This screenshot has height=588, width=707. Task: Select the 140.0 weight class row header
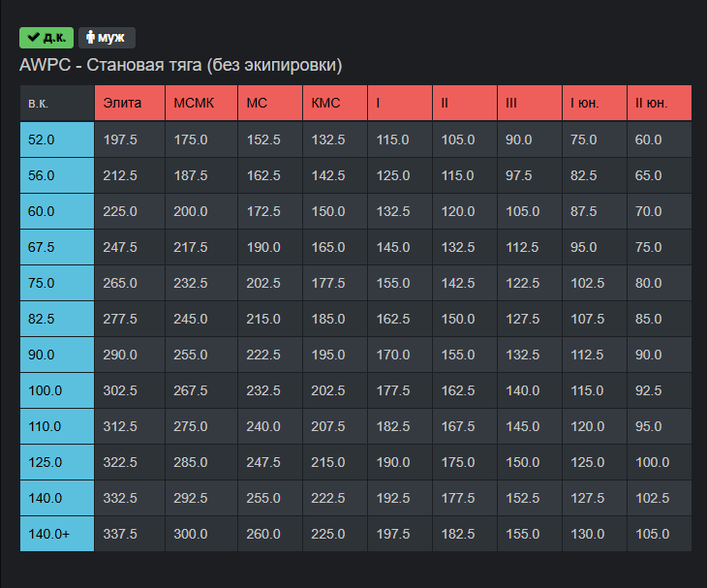[57, 498]
